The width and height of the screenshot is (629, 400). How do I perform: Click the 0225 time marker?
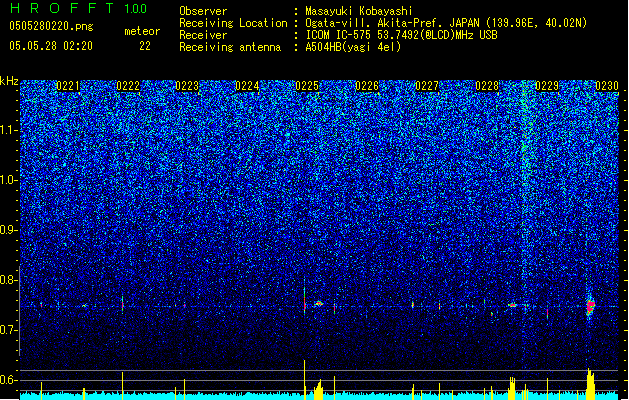tap(307, 86)
